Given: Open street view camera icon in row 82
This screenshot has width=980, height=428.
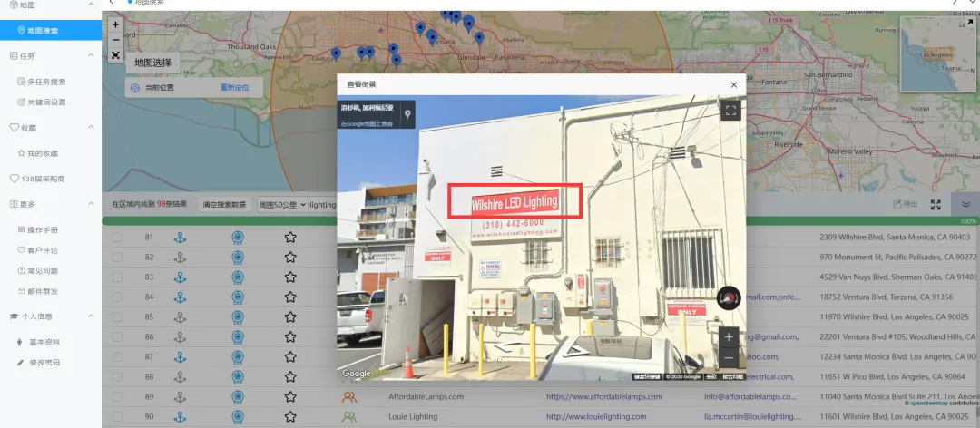Looking at the screenshot, I should point(238,258).
